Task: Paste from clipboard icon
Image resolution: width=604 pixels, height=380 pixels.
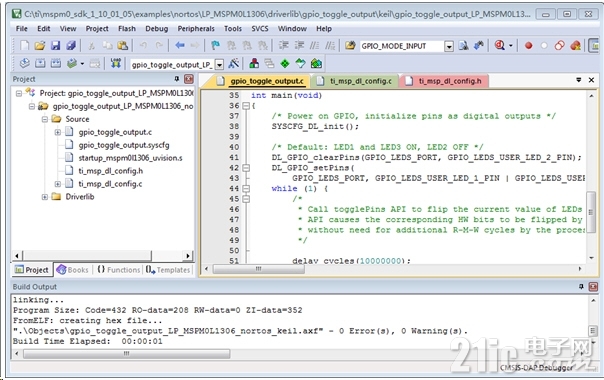Action: click(122, 45)
